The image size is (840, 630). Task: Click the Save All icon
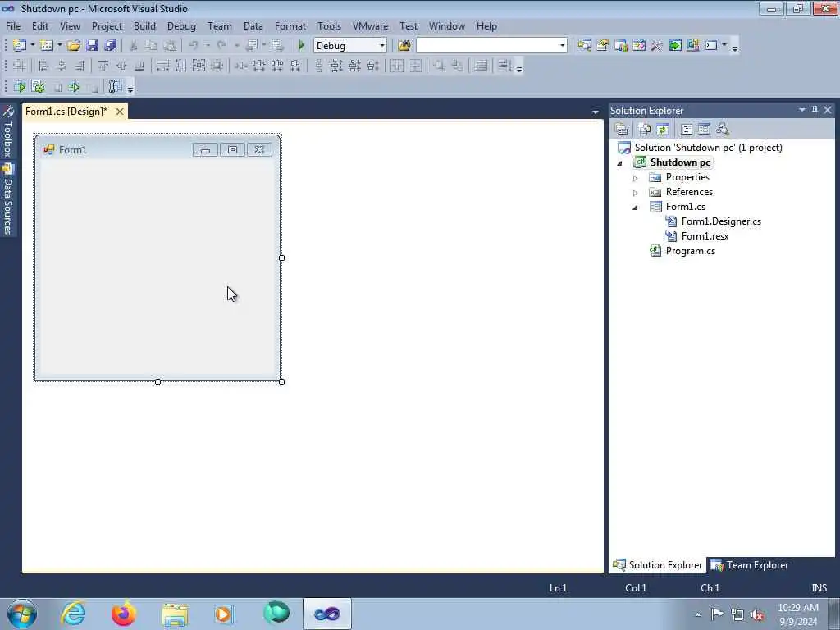point(111,46)
